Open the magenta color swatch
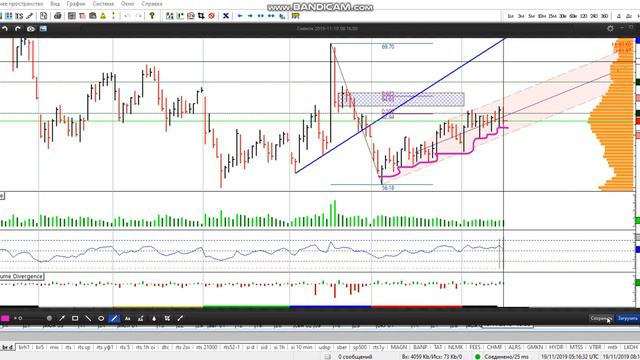640x360 pixels. pos(5,318)
